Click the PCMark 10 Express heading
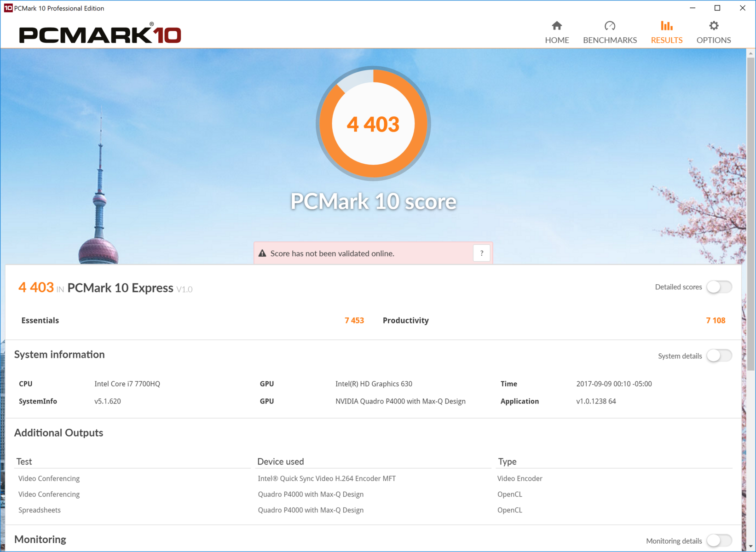 coord(121,288)
